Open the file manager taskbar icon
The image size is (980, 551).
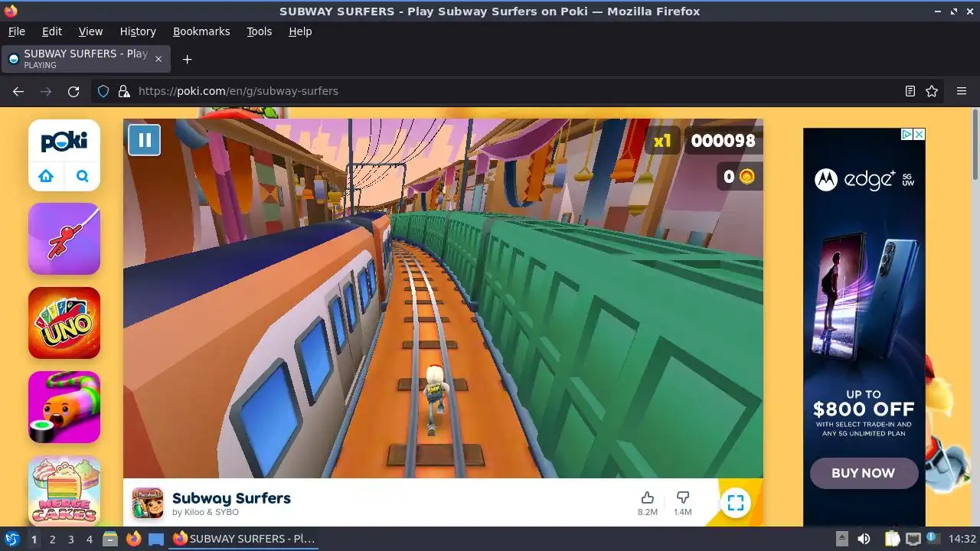[110, 539]
